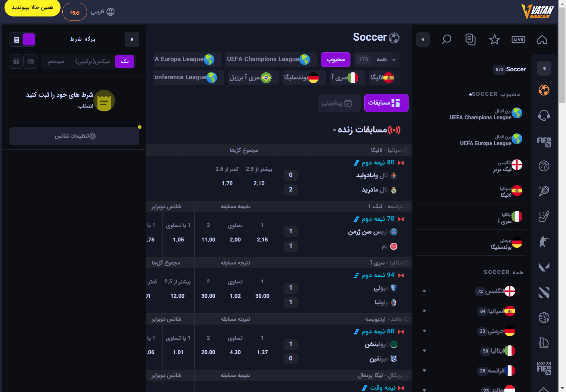Select the تک bet type tab

click(x=125, y=61)
